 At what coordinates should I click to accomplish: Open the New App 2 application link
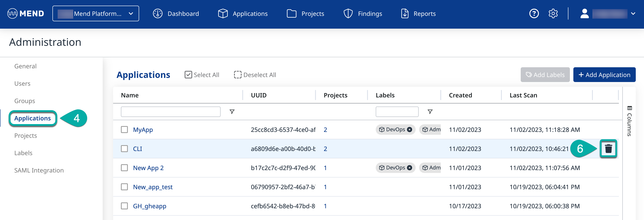148,168
